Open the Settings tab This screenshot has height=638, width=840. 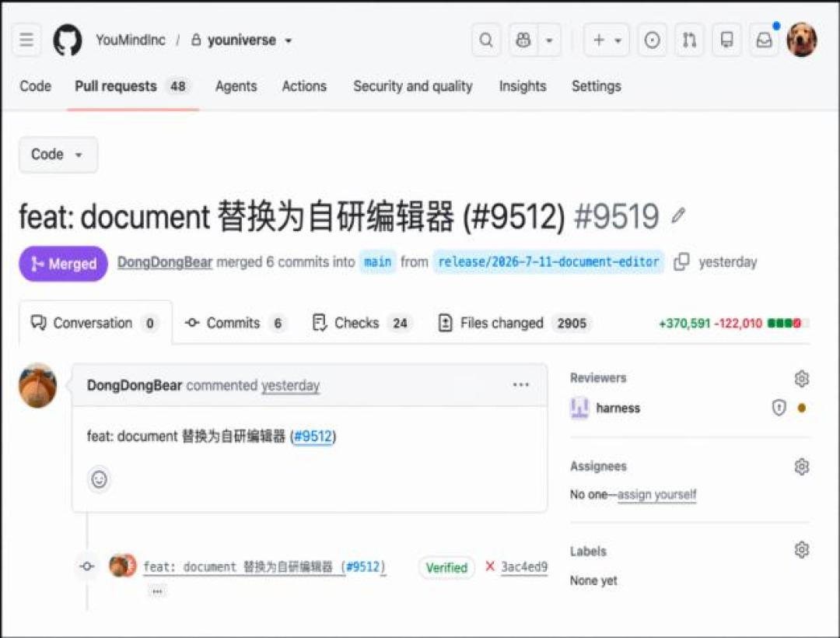pos(597,86)
